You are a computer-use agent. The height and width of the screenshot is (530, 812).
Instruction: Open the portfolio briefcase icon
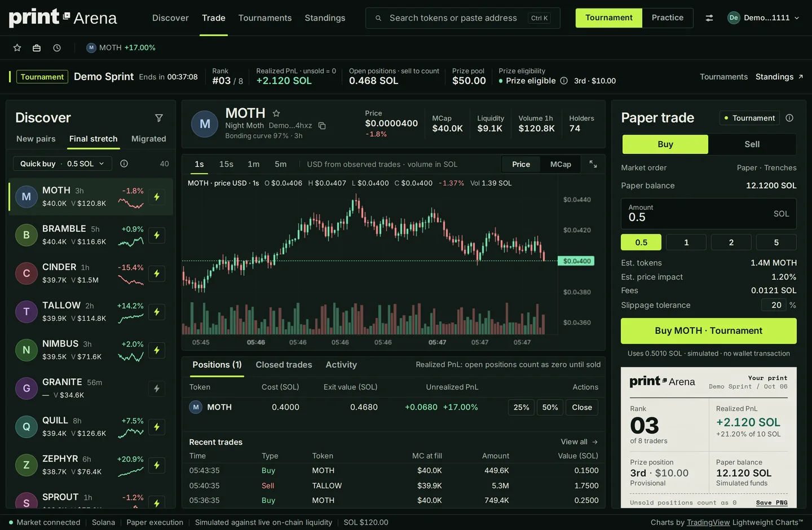[37, 48]
